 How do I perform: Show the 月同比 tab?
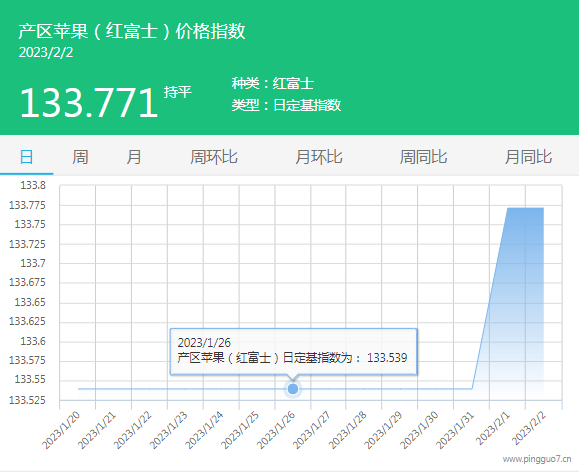528,157
